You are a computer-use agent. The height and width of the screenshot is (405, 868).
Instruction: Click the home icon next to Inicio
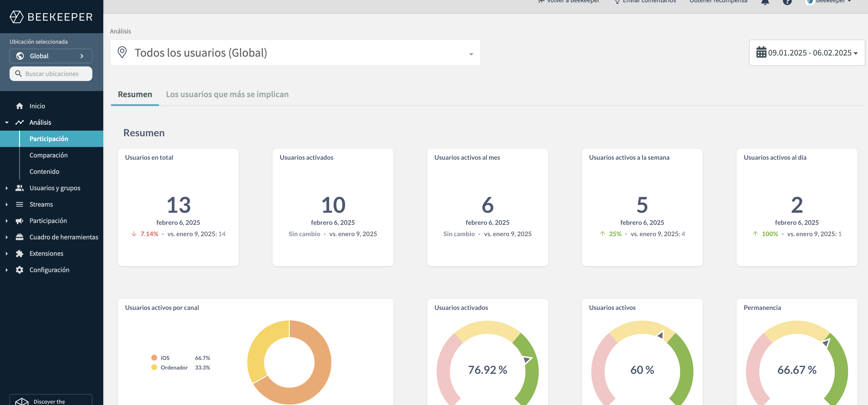(20, 106)
